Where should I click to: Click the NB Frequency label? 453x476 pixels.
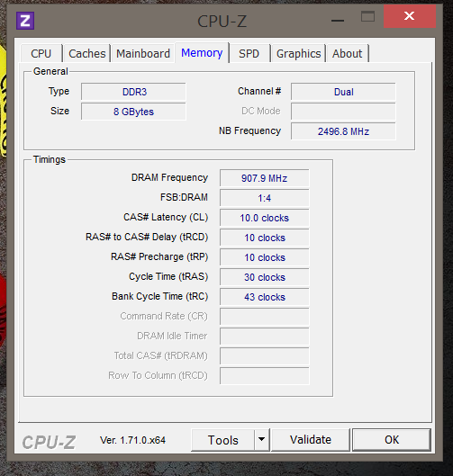coord(249,130)
